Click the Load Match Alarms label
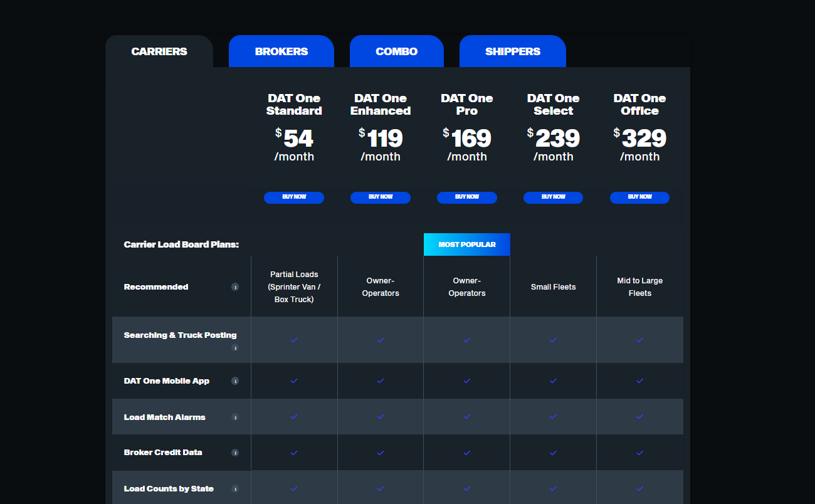Screen dimensions: 815x504 click(165, 417)
